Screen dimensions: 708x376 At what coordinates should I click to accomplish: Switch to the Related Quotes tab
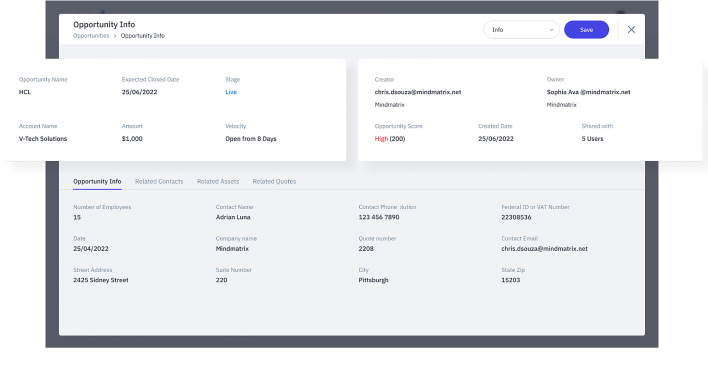(274, 181)
